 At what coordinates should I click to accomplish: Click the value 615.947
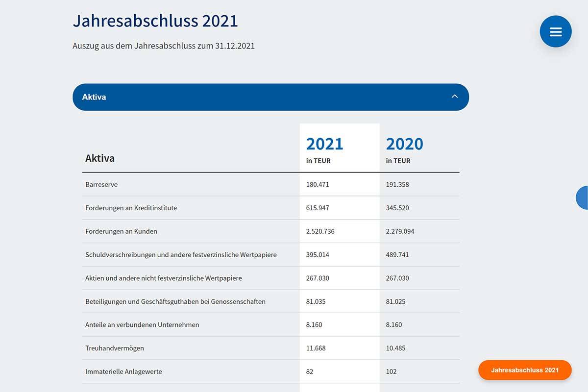click(318, 208)
